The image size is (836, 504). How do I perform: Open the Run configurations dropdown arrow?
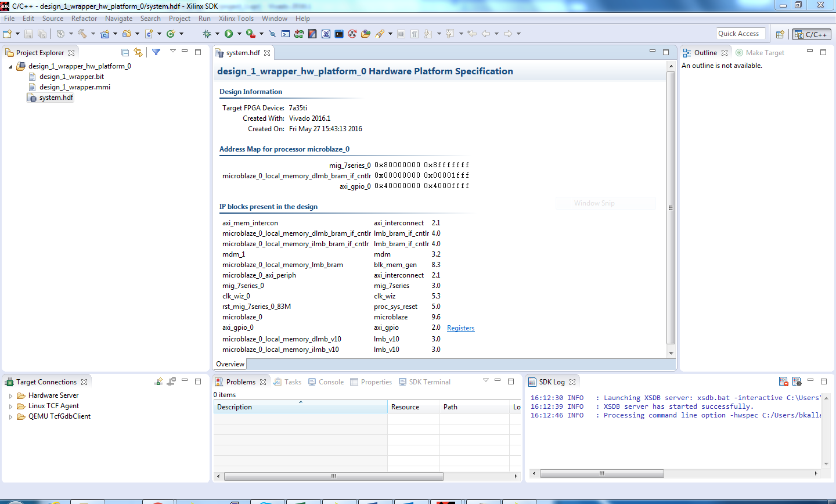[x=239, y=34]
